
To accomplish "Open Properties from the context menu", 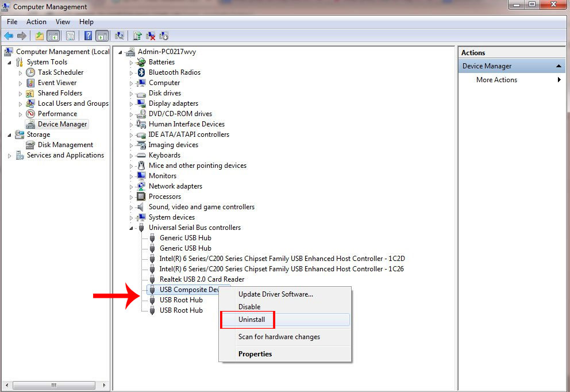I will pyautogui.click(x=255, y=353).
